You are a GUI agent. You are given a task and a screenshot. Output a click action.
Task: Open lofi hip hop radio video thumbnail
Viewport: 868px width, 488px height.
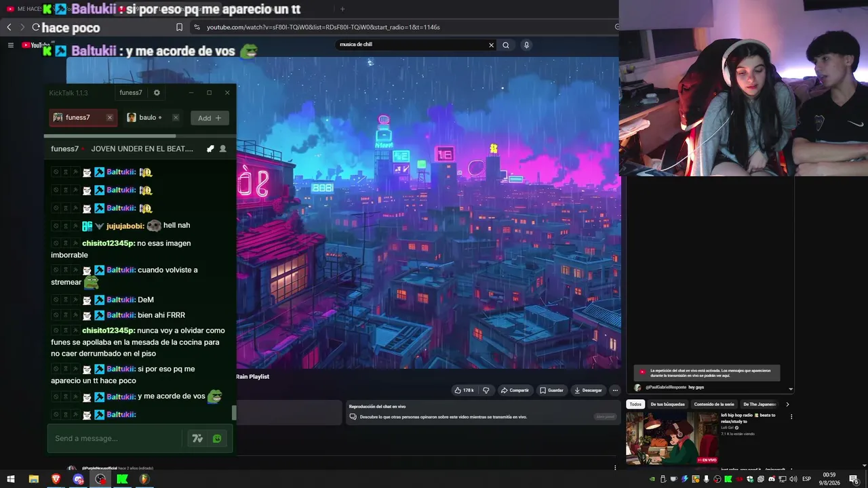672,438
